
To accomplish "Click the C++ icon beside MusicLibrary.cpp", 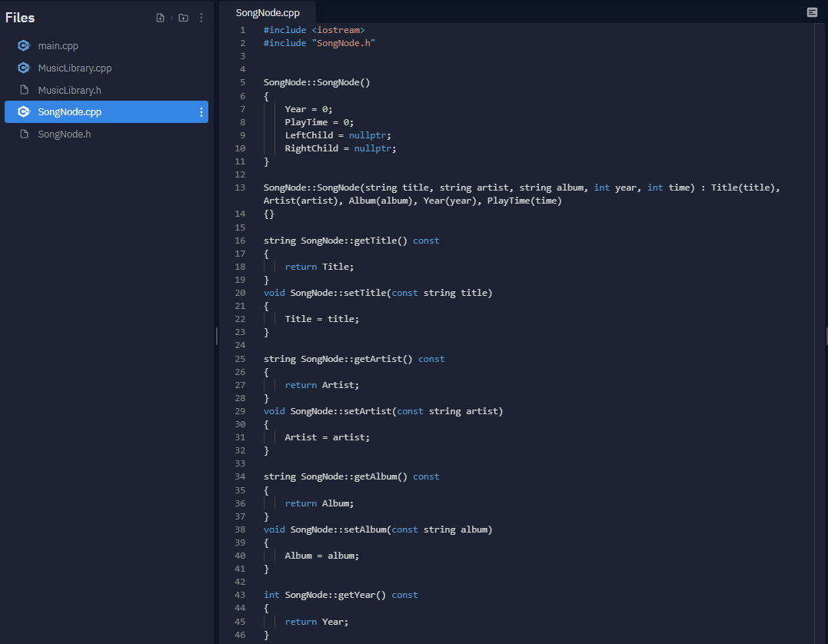I will (24, 68).
